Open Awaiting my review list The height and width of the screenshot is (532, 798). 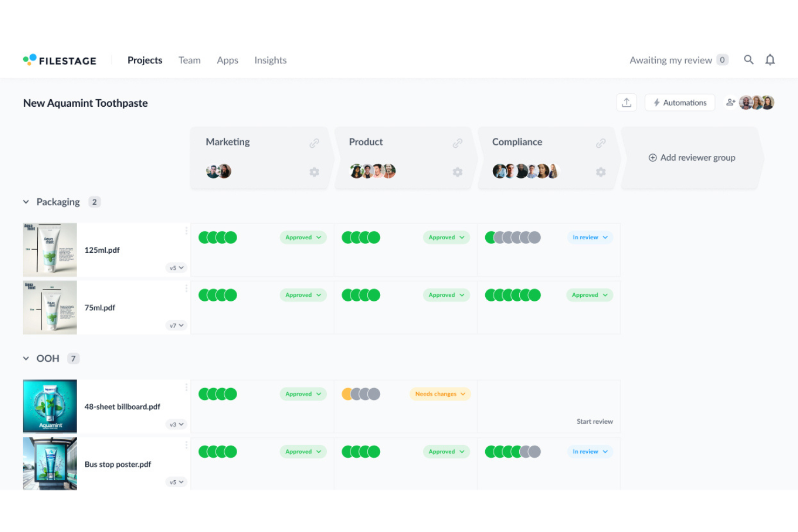(x=679, y=60)
